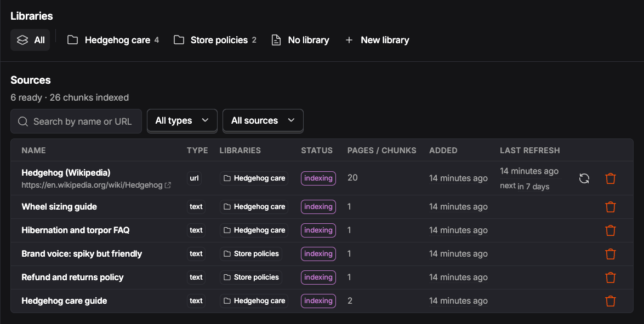Click the url type badge
The height and width of the screenshot is (324, 644).
[x=194, y=178]
